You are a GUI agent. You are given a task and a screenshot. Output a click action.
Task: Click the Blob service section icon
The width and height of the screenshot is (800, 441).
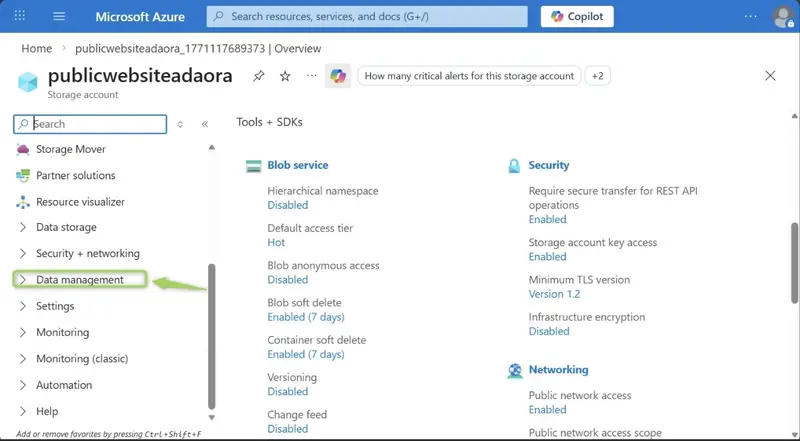coord(254,166)
